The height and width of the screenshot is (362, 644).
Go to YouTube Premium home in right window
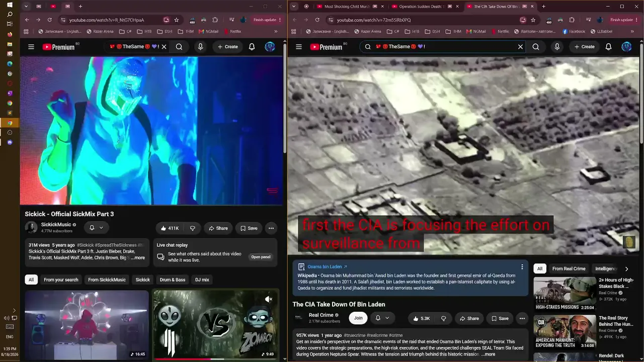pos(326,47)
